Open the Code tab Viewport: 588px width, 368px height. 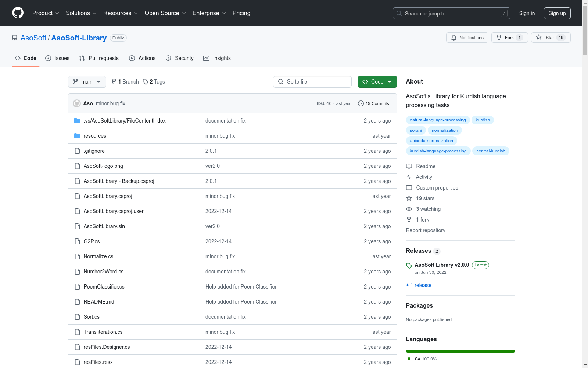[x=26, y=58]
